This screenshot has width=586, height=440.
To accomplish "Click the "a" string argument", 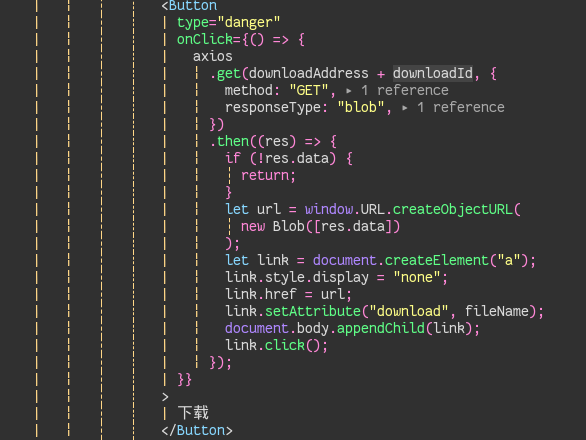I will pos(509,260).
